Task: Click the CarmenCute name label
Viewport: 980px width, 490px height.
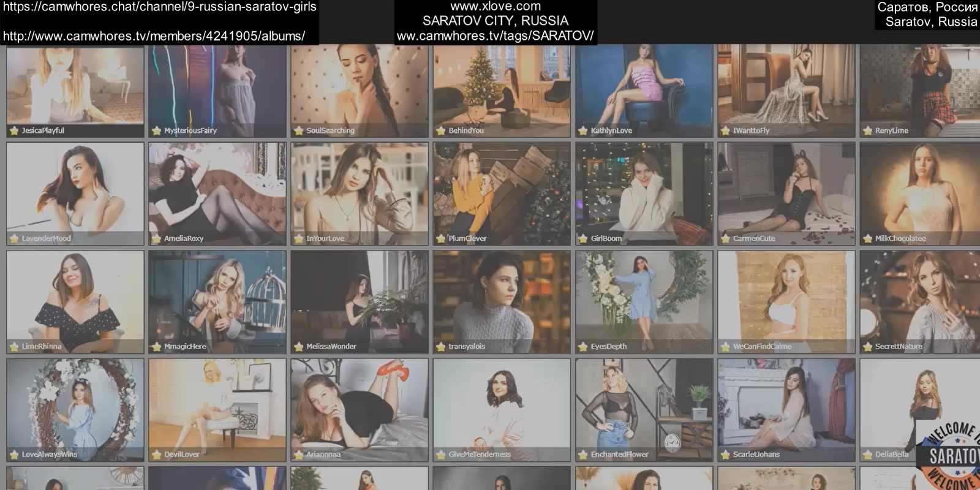Action: [x=754, y=238]
